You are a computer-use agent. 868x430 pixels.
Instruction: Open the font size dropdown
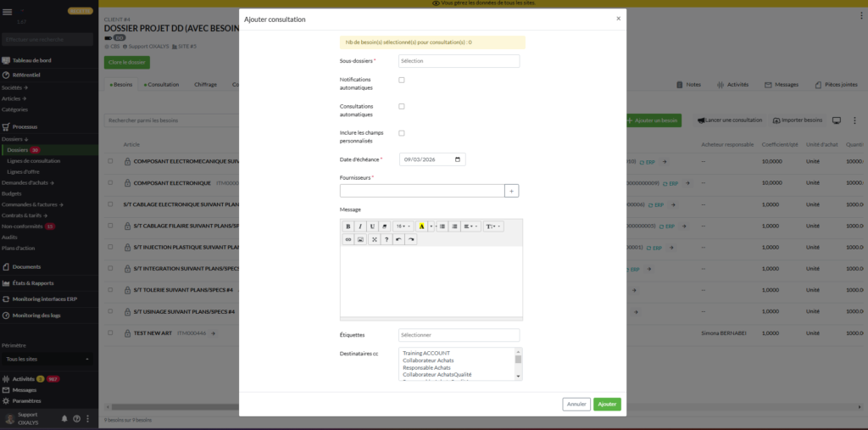403,226
